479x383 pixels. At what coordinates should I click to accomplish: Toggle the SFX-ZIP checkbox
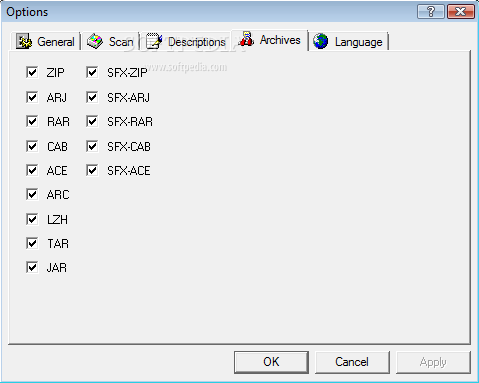pyautogui.click(x=92, y=72)
